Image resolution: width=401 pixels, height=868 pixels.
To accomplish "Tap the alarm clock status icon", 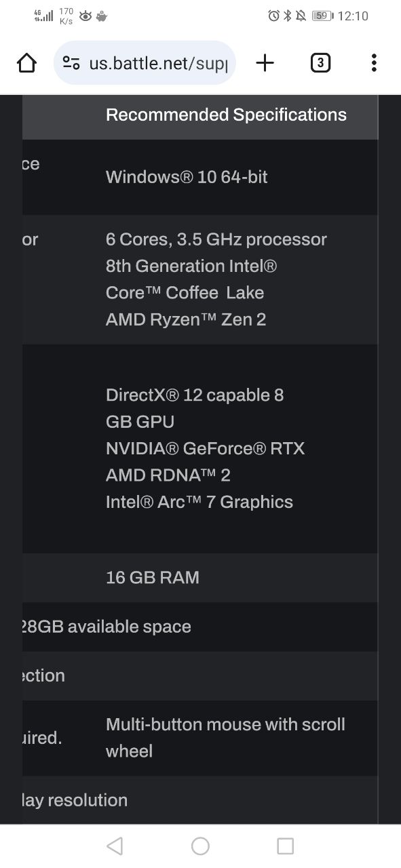I will pyautogui.click(x=274, y=16).
